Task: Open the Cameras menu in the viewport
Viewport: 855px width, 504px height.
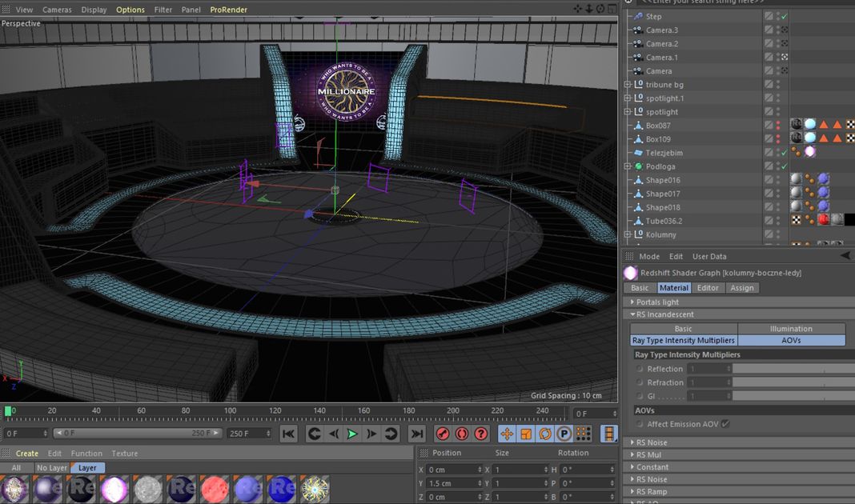Action: pos(57,10)
